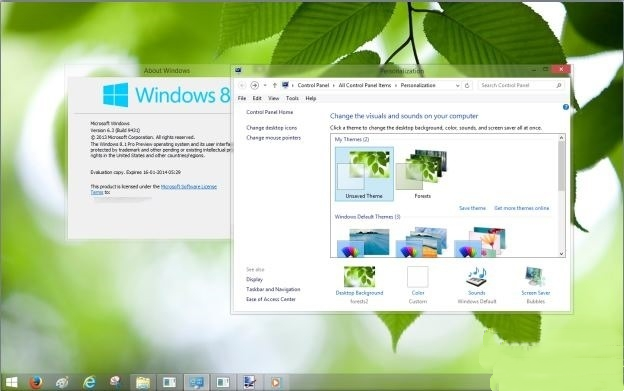Go to Control Panel Home
Viewport: 624px width, 391px height.
point(269,112)
